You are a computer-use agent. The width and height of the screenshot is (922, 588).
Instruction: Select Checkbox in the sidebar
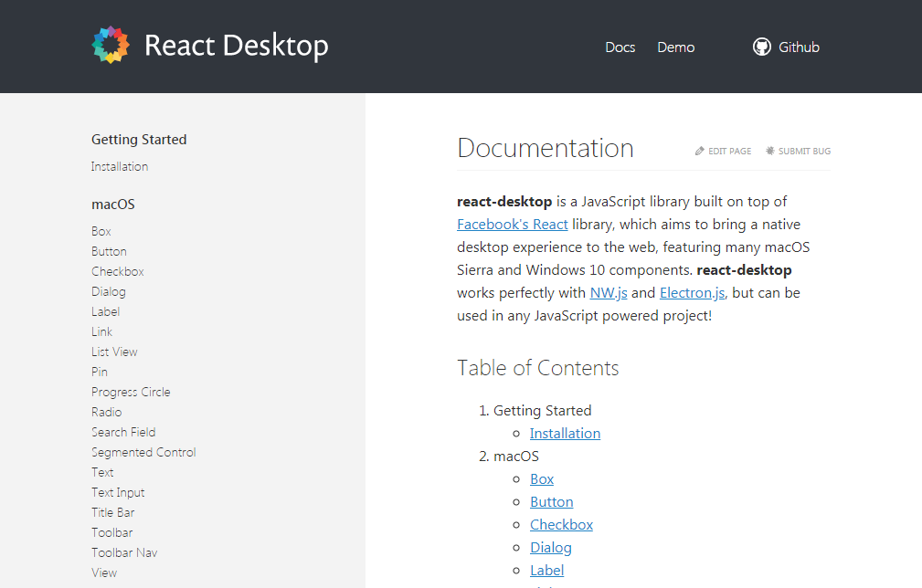(118, 271)
